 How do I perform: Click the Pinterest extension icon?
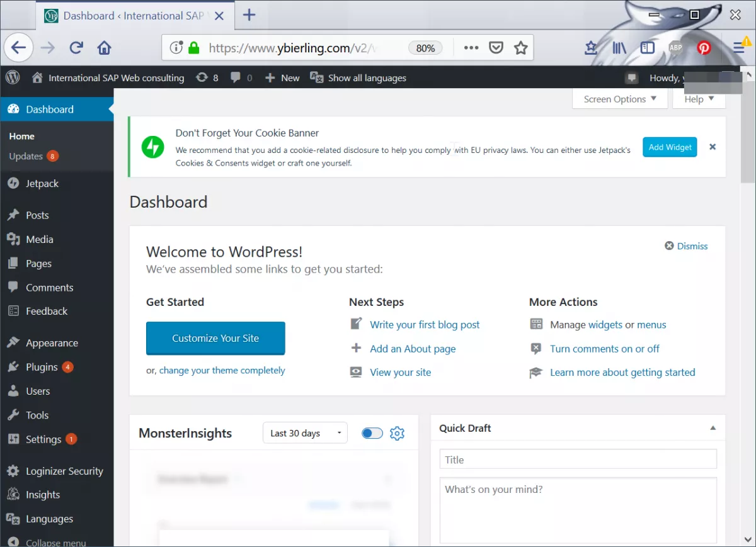point(704,48)
